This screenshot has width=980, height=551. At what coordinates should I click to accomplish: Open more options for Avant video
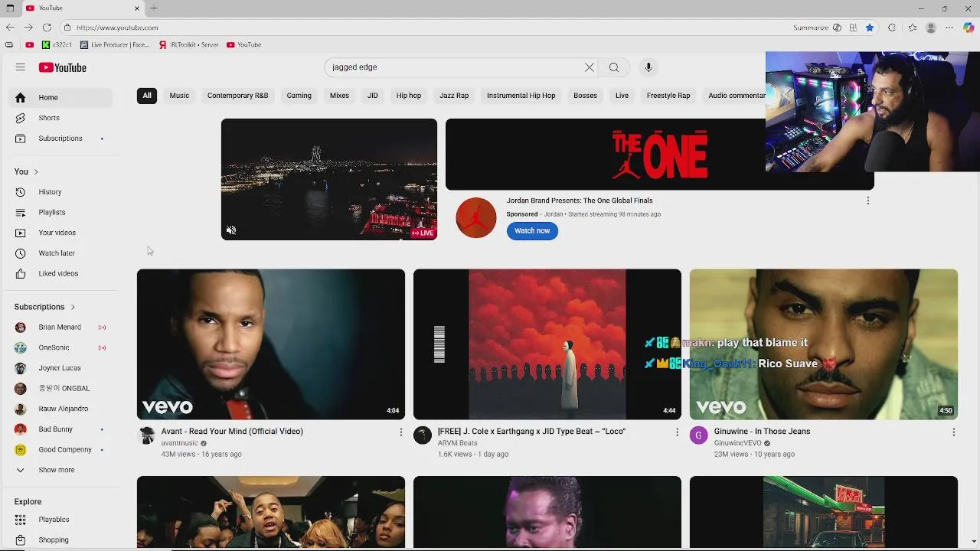[400, 432]
